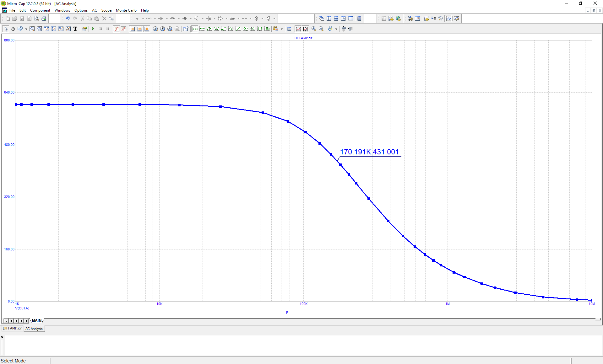Click the BJT transistor component icon
Screen dimensions: 603x364
pyautogui.click(x=197, y=19)
